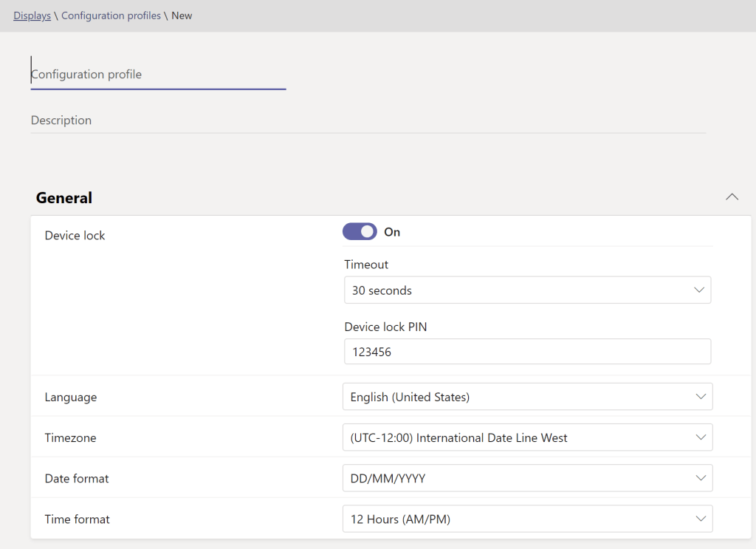Go to Displays via the breadcrumb link
The width and height of the screenshot is (756, 549).
[32, 16]
